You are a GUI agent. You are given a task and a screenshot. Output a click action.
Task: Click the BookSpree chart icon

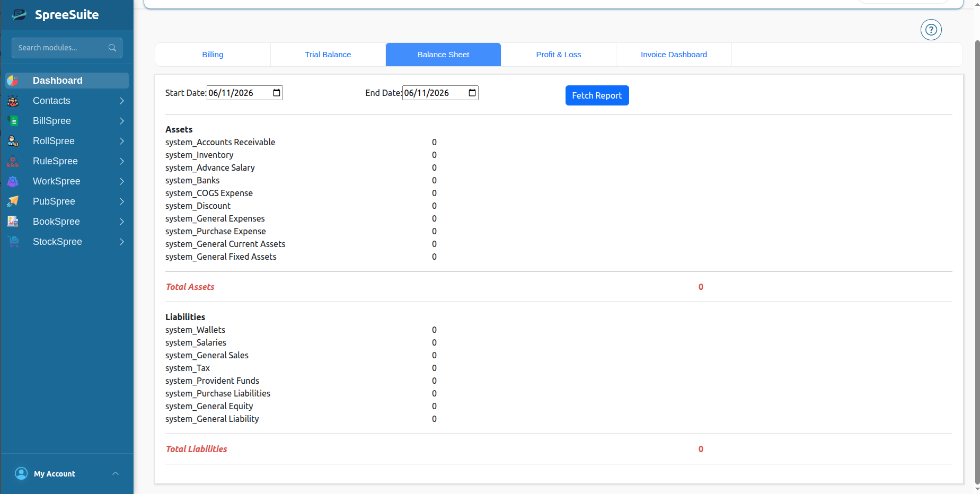coord(13,222)
